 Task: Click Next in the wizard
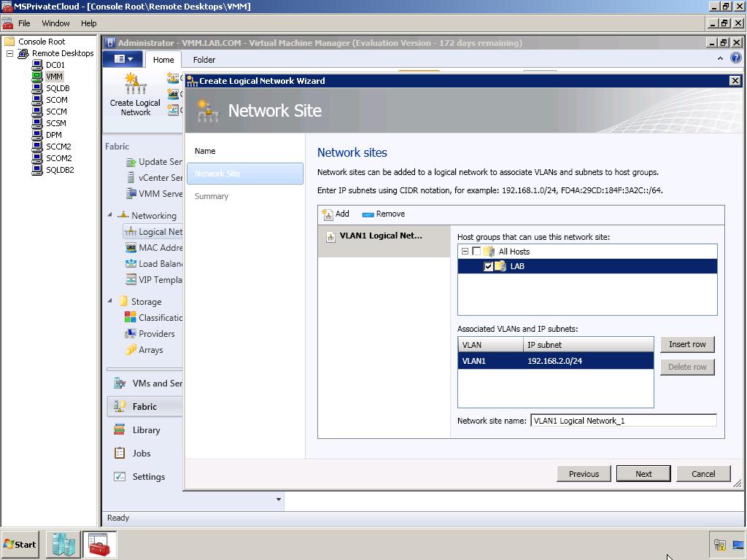[x=643, y=474]
